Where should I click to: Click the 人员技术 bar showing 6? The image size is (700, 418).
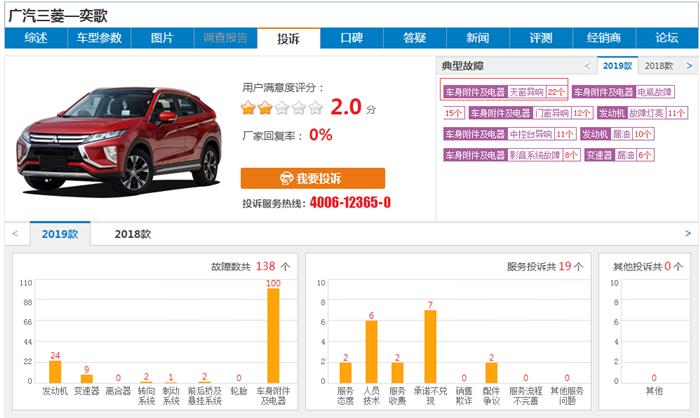[x=371, y=351]
